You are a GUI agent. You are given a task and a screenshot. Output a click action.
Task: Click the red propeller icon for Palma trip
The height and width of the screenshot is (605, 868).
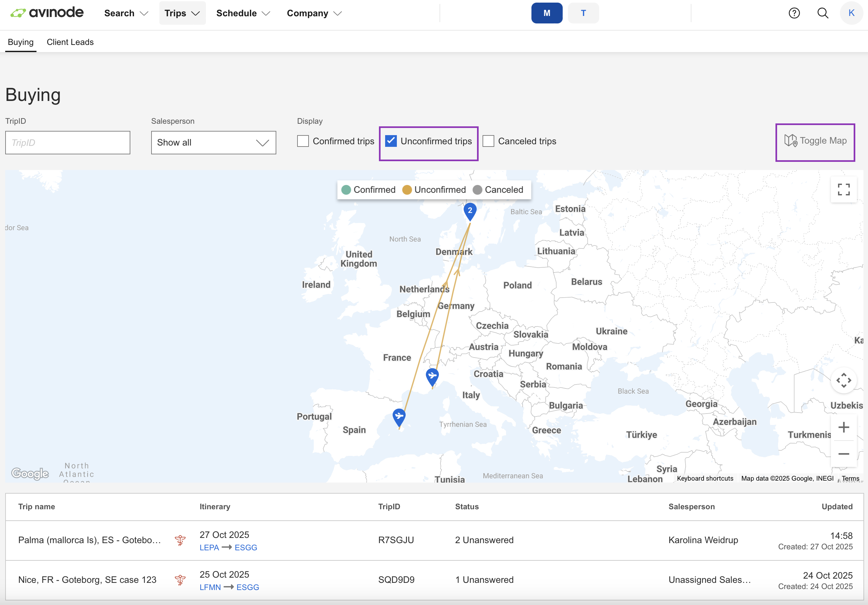(180, 541)
